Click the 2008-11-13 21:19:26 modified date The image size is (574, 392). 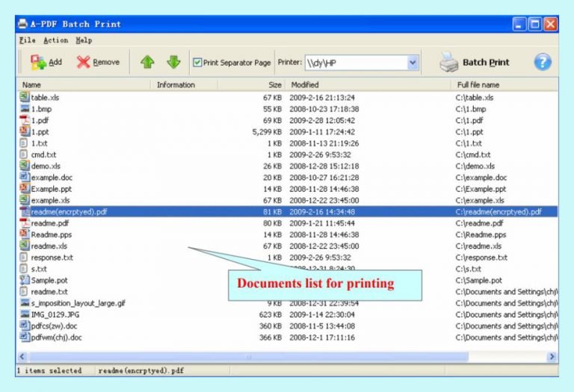pyautogui.click(x=324, y=143)
